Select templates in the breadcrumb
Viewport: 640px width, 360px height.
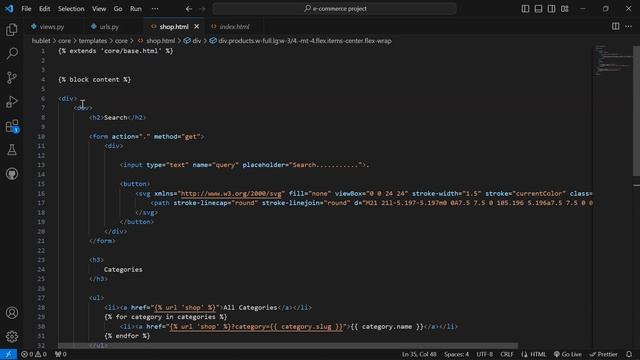pyautogui.click(x=93, y=41)
